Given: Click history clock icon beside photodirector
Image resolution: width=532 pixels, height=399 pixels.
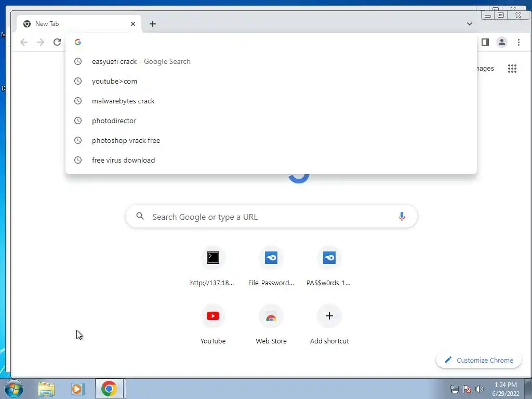Looking at the screenshot, I should [x=78, y=121].
